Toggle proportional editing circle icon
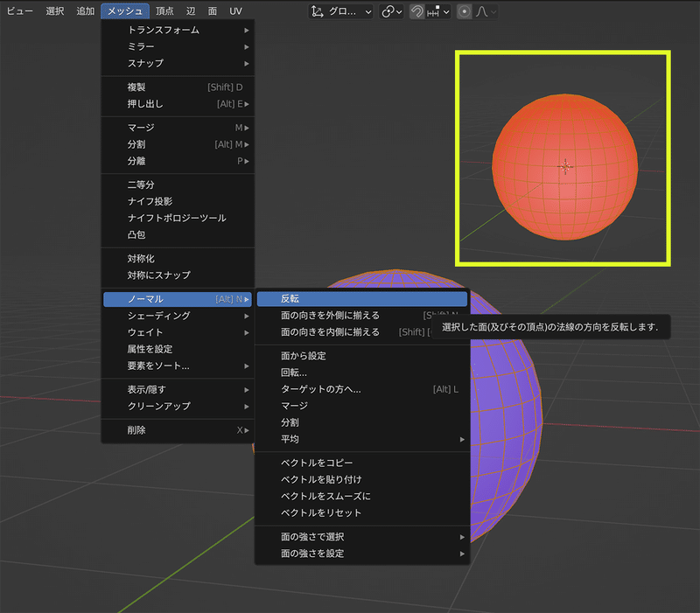 pos(465,11)
